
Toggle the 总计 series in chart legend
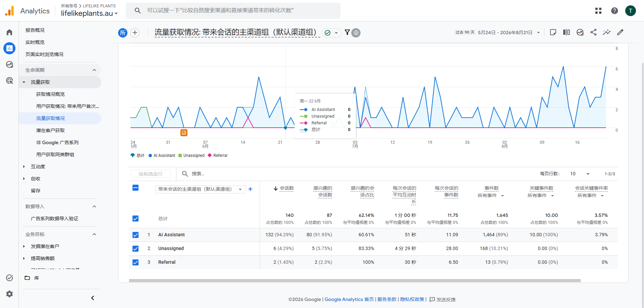tap(138, 156)
